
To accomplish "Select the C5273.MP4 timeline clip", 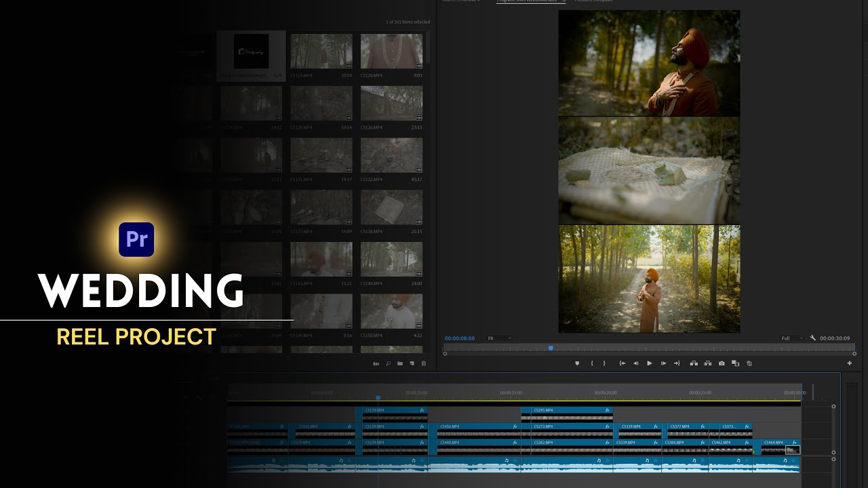I will coord(566,430).
